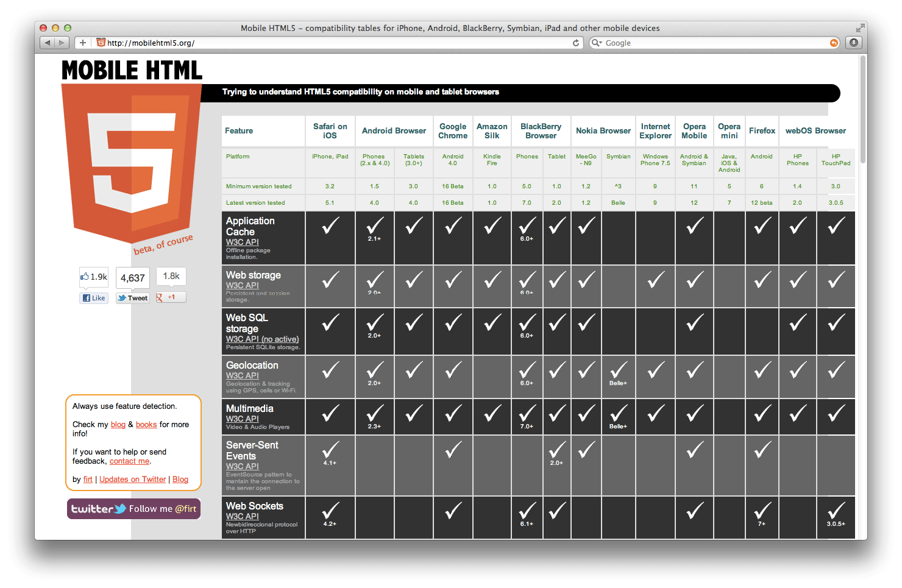This screenshot has width=902, height=588.
Task: Open the blog link in info box
Action: click(118, 425)
